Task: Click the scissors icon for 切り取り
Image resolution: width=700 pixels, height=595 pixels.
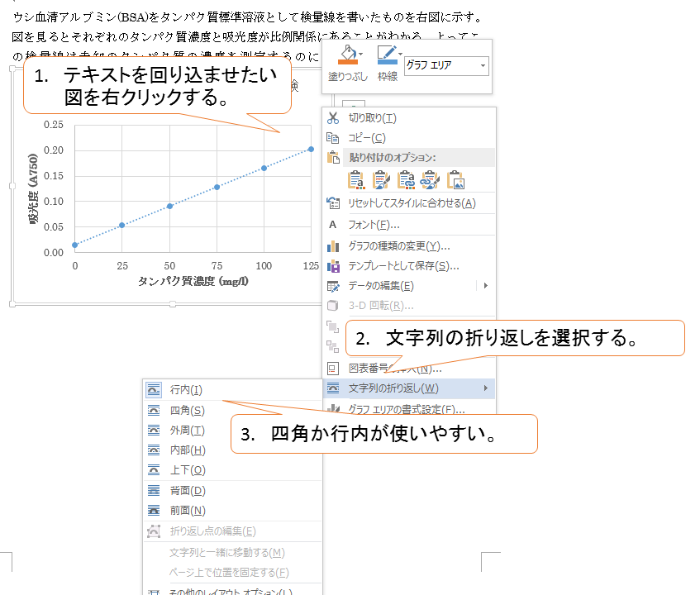Action: pos(334,118)
